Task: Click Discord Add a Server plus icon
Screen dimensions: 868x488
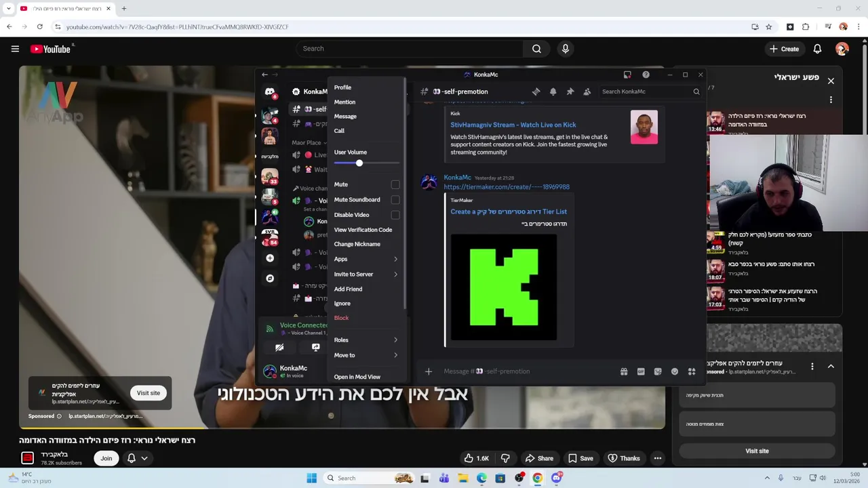Action: (x=270, y=258)
